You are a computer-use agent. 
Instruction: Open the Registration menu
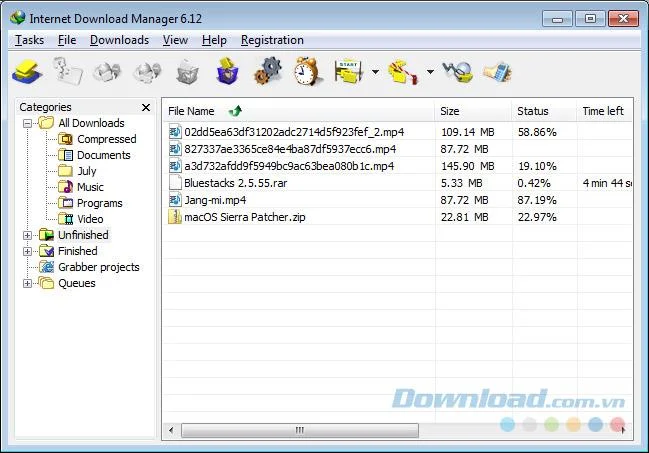point(272,40)
